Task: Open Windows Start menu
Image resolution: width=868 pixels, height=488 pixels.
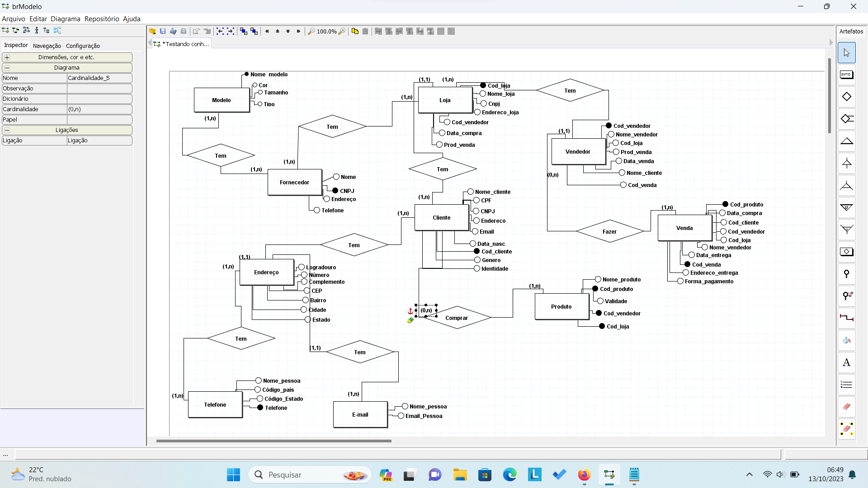Action: (233, 475)
